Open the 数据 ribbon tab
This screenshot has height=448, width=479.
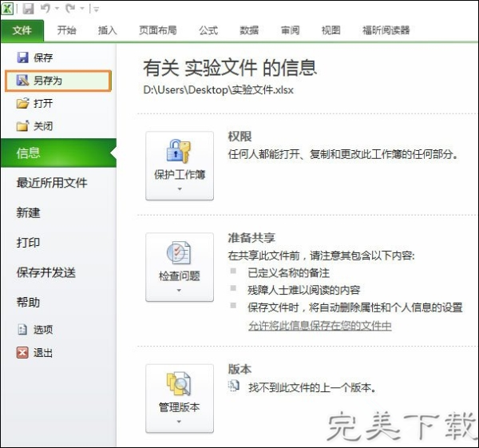coord(249,30)
